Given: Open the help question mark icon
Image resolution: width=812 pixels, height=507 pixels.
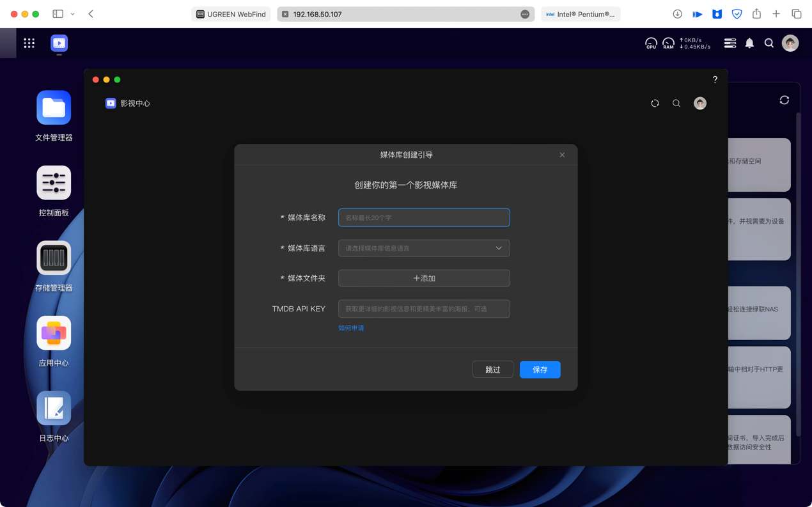Looking at the screenshot, I should pyautogui.click(x=715, y=80).
